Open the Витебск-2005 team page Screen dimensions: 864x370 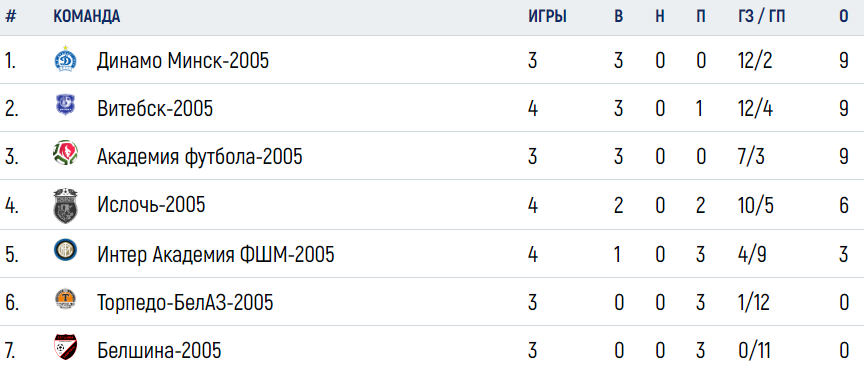point(155,109)
